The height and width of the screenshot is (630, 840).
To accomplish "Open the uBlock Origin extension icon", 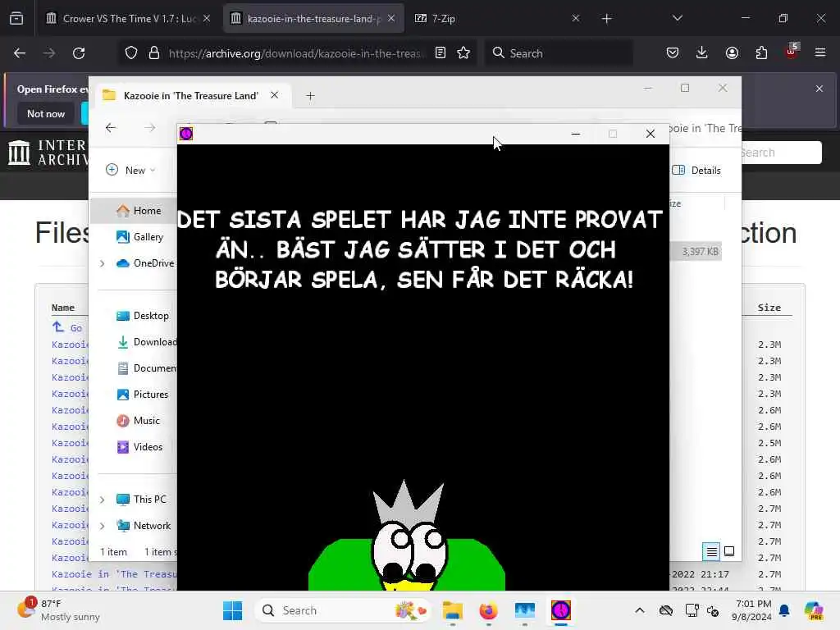I will 792,52.
